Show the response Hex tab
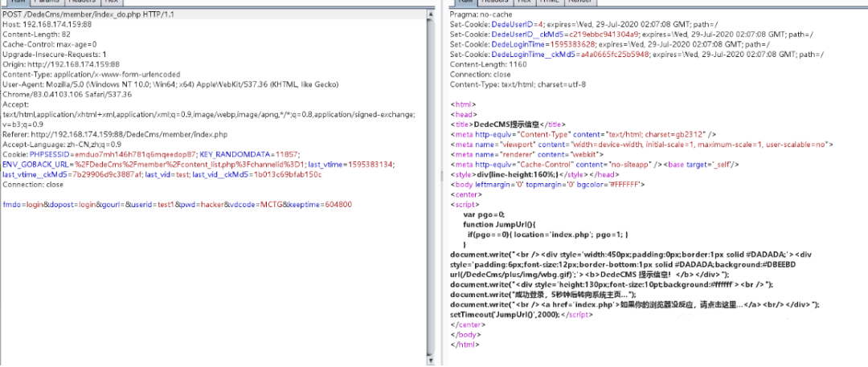This screenshot has width=868, height=367. [x=524, y=2]
